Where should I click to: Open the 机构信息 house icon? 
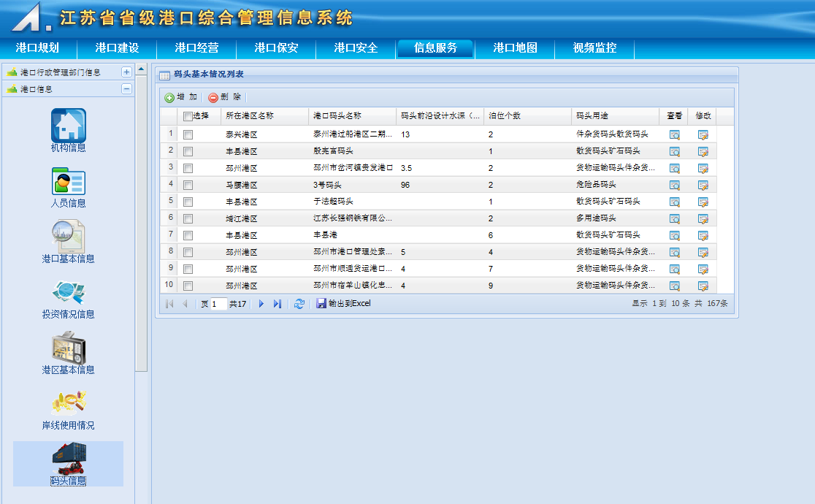pos(69,126)
